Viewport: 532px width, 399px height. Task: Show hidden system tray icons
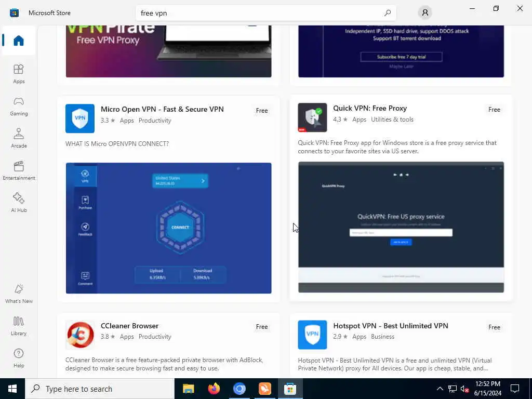(x=440, y=389)
